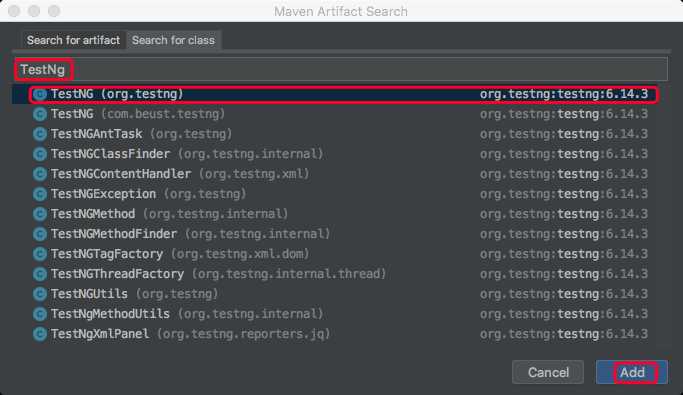The width and height of the screenshot is (683, 395).
Task: Click the Cancel button
Action: coord(548,372)
